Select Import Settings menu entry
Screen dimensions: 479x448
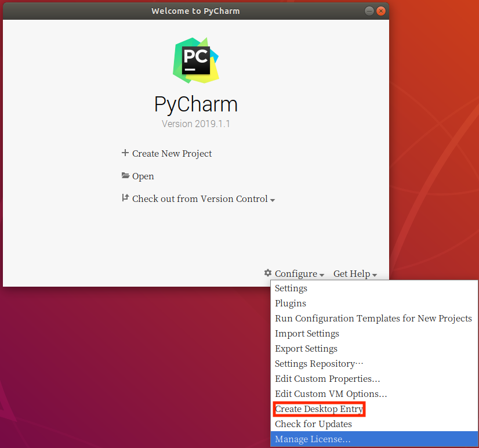374,333
